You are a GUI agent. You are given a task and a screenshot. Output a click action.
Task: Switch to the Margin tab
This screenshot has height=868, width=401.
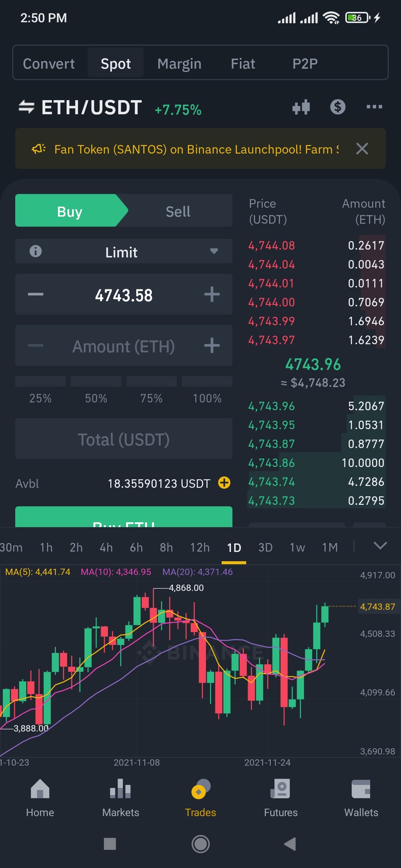pos(179,64)
